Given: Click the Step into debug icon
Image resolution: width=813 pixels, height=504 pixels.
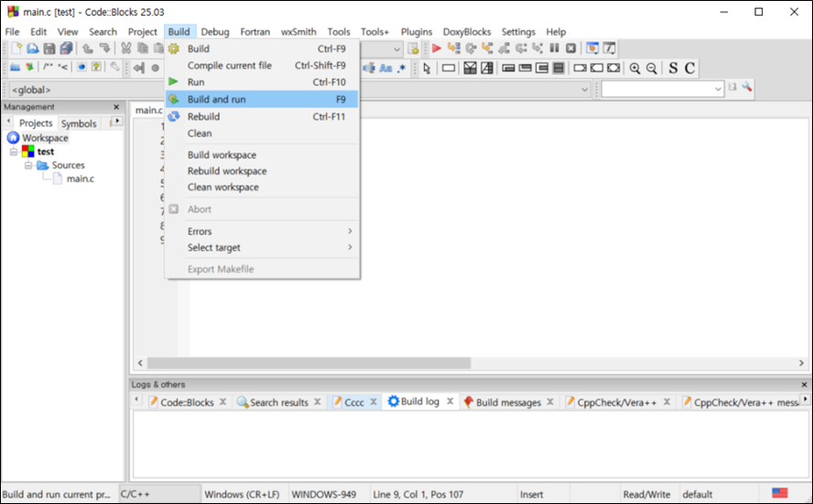Looking at the screenshot, I should coord(487,48).
